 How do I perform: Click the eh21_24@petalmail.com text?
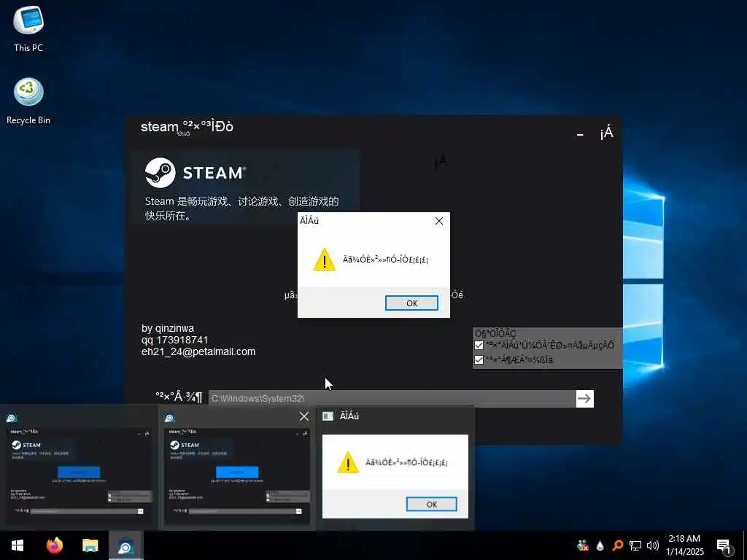tap(198, 351)
